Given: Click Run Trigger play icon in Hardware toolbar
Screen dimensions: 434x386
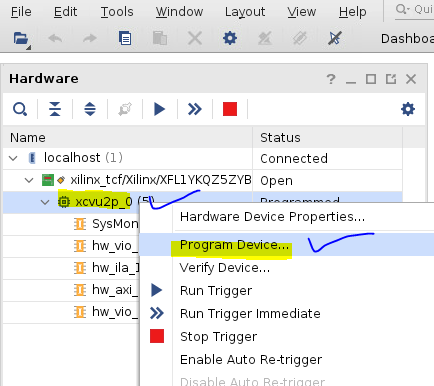Looking at the screenshot, I should [x=160, y=109].
